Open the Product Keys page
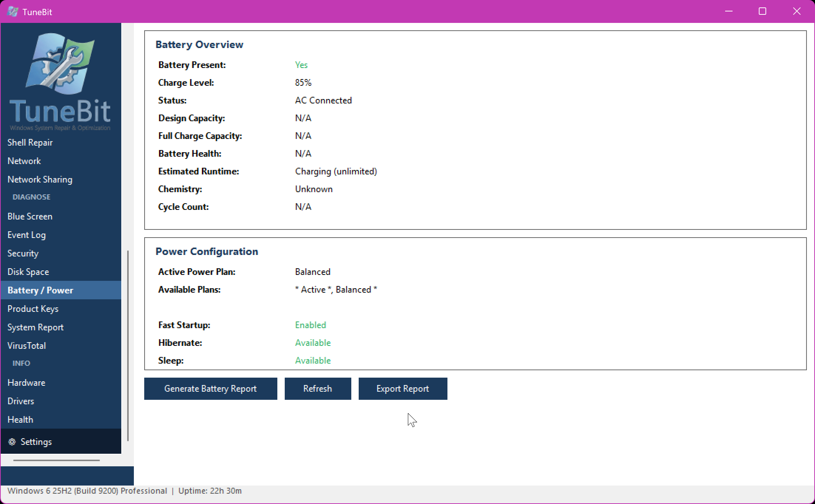815x504 pixels. (x=61, y=309)
